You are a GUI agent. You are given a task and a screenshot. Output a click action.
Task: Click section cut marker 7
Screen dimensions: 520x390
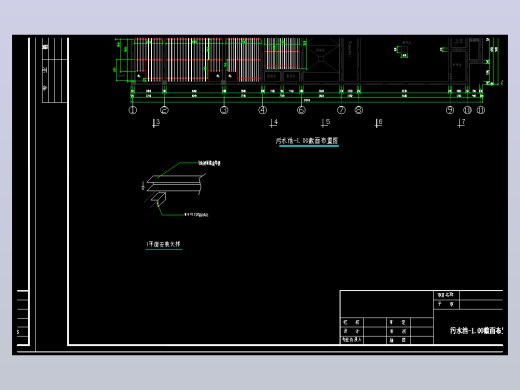[x=461, y=123]
